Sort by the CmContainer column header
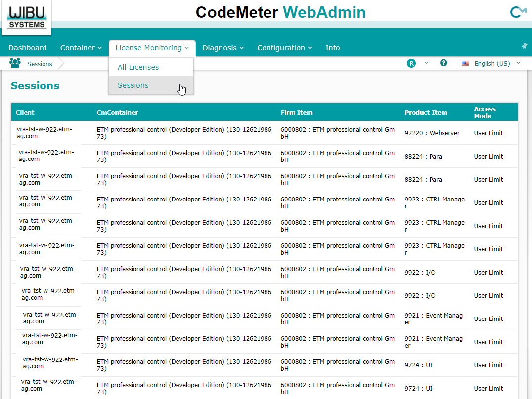This screenshot has height=399, width=532. click(x=117, y=112)
